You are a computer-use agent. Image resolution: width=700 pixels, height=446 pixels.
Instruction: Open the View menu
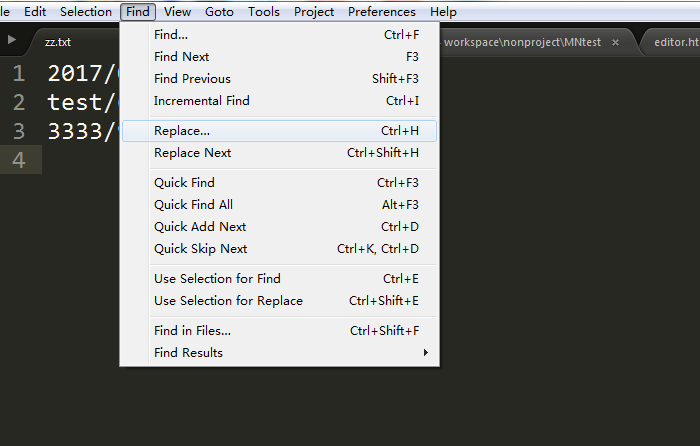(177, 12)
